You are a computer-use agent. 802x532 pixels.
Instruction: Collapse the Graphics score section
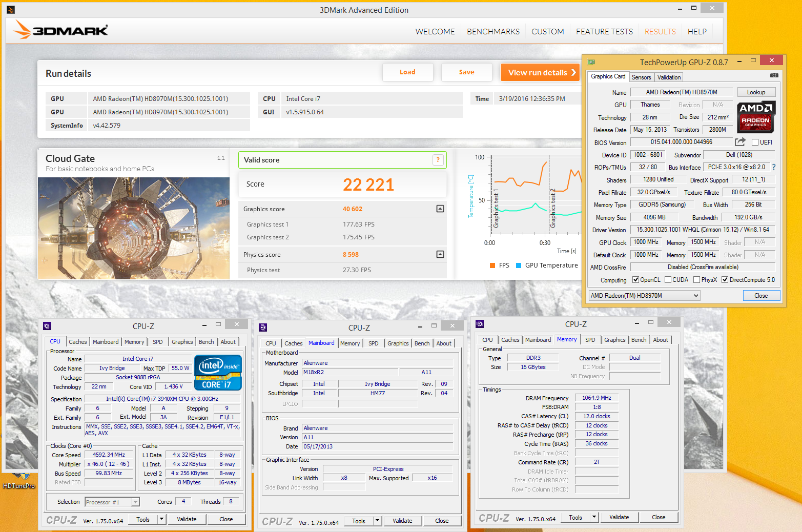[x=440, y=209]
